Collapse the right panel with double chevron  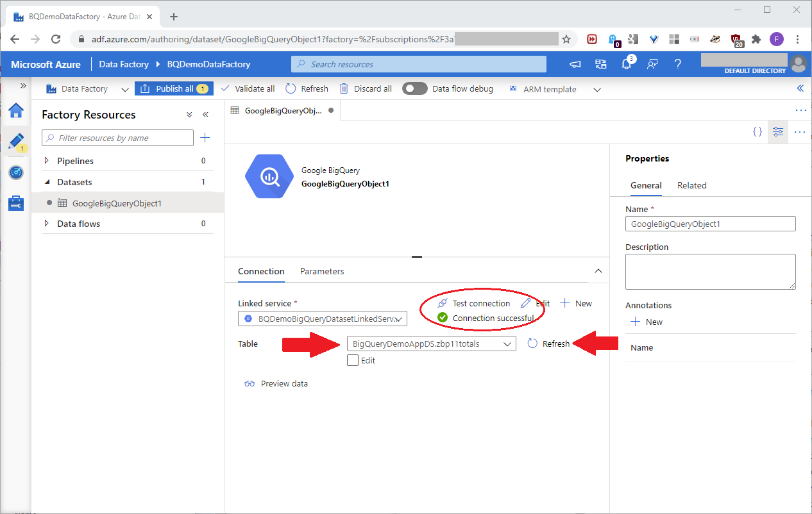tap(800, 88)
